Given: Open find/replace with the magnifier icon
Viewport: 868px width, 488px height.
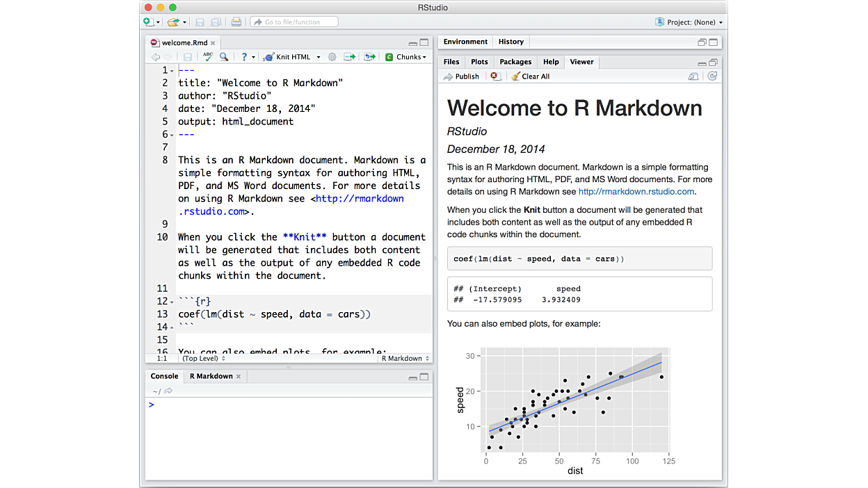Looking at the screenshot, I should pos(224,57).
